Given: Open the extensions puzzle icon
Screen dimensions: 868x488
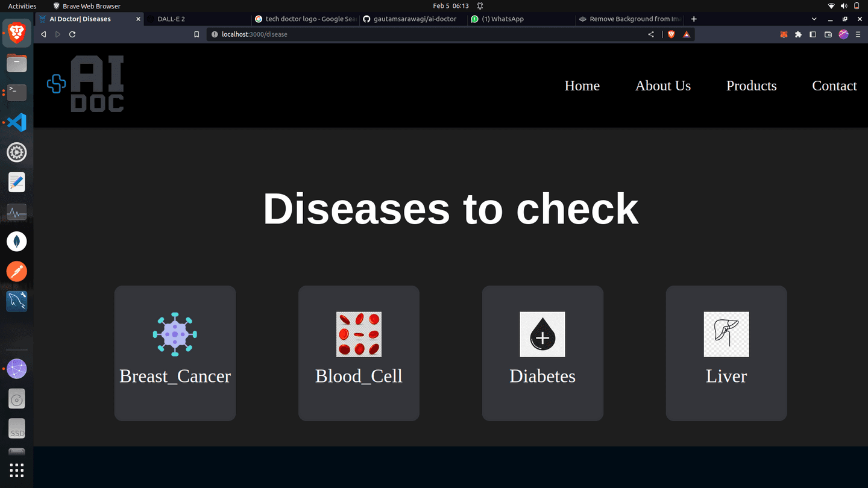Looking at the screenshot, I should (x=798, y=34).
